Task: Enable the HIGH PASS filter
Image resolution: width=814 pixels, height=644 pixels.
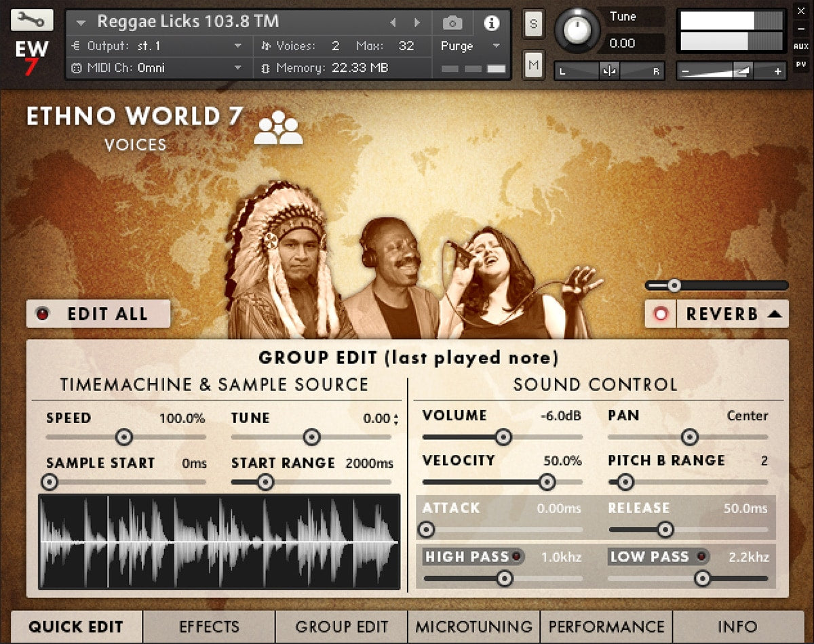Action: [x=518, y=557]
